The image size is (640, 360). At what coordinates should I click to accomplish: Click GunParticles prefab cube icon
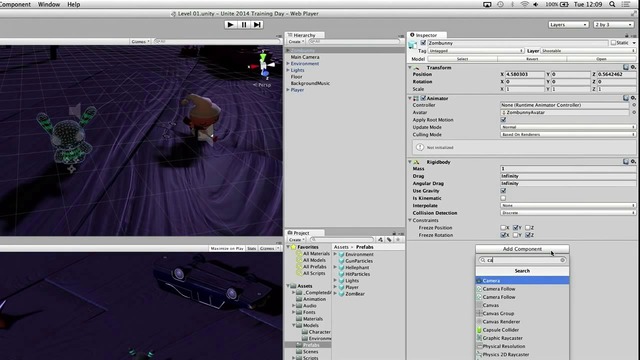click(x=342, y=261)
